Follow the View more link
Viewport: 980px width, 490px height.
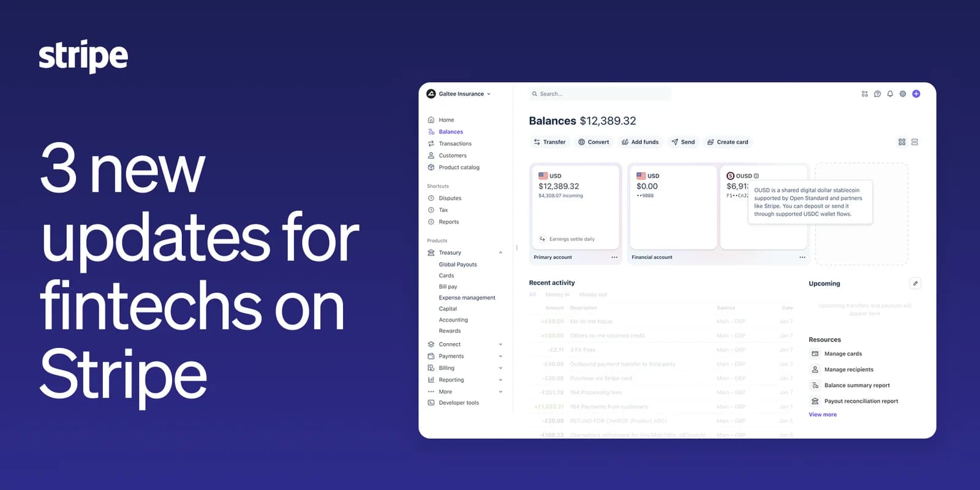click(823, 415)
